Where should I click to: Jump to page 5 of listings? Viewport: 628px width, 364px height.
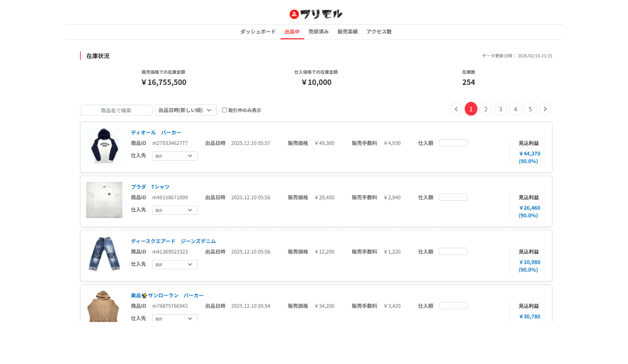[530, 109]
